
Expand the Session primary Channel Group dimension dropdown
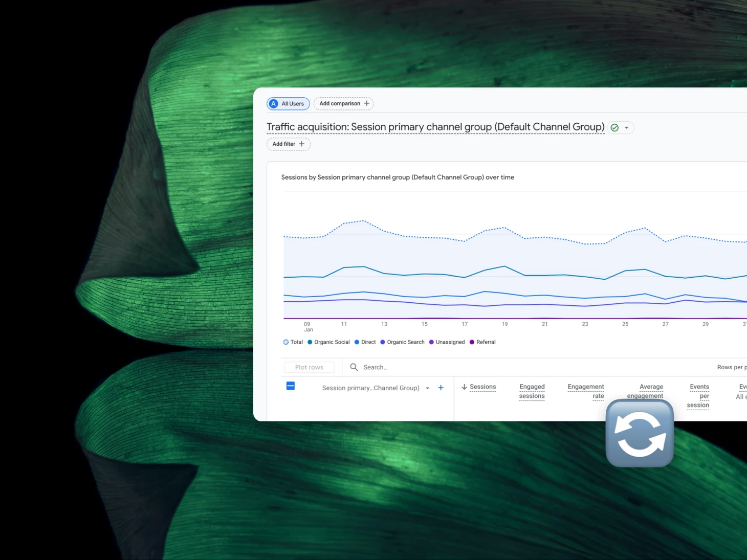click(427, 388)
